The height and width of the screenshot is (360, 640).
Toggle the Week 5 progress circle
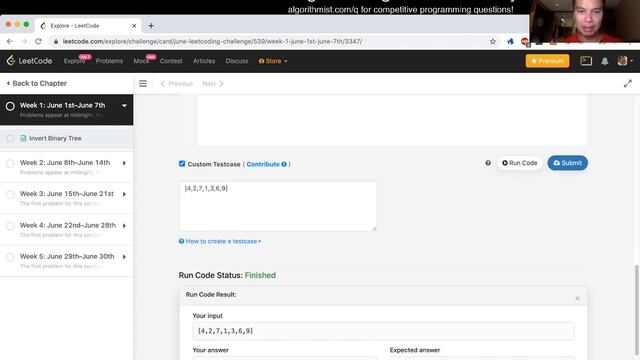(10, 257)
